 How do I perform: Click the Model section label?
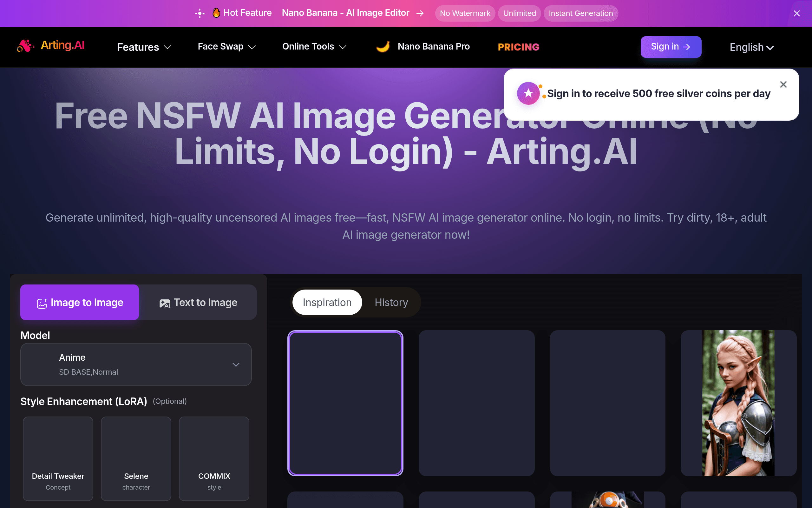click(x=35, y=335)
